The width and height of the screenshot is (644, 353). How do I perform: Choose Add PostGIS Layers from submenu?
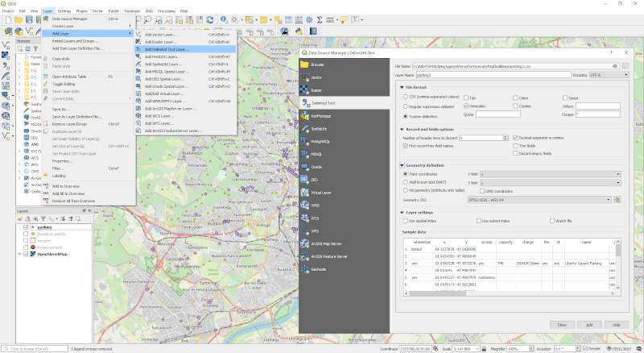click(x=186, y=56)
